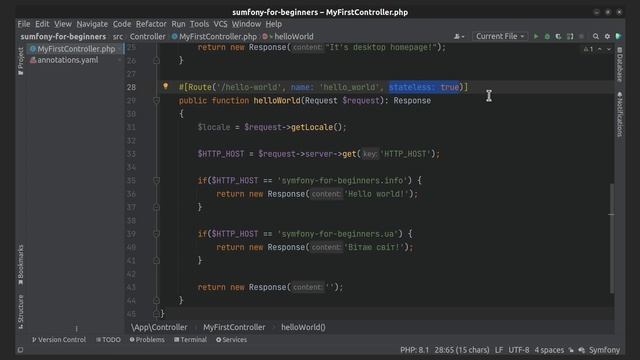
Task: Go to next highlighted error arrow
Action: (609, 49)
